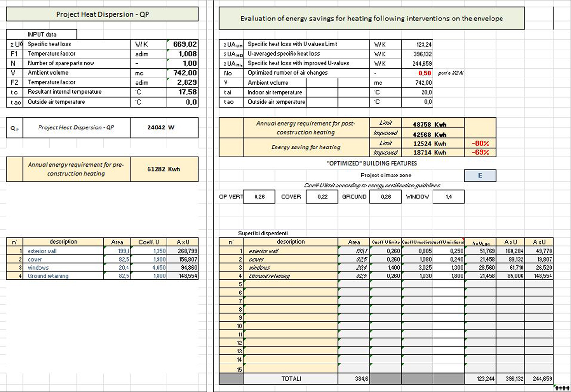The height and width of the screenshot is (392, 571).
Task: Click the project heat dispersion result 24042 W
Action: pos(163,127)
